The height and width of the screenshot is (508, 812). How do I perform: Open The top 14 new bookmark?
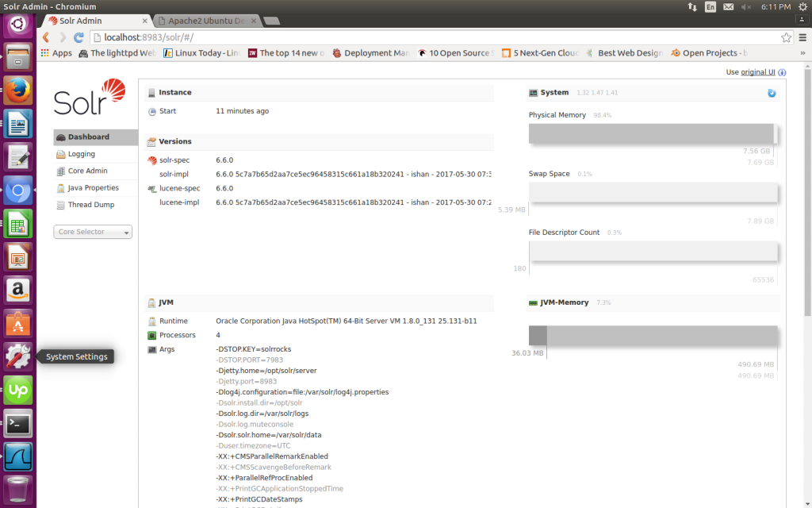click(x=286, y=53)
